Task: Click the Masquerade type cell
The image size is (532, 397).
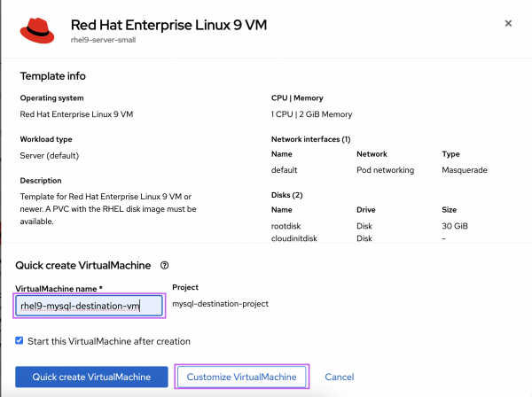Action: 464,169
